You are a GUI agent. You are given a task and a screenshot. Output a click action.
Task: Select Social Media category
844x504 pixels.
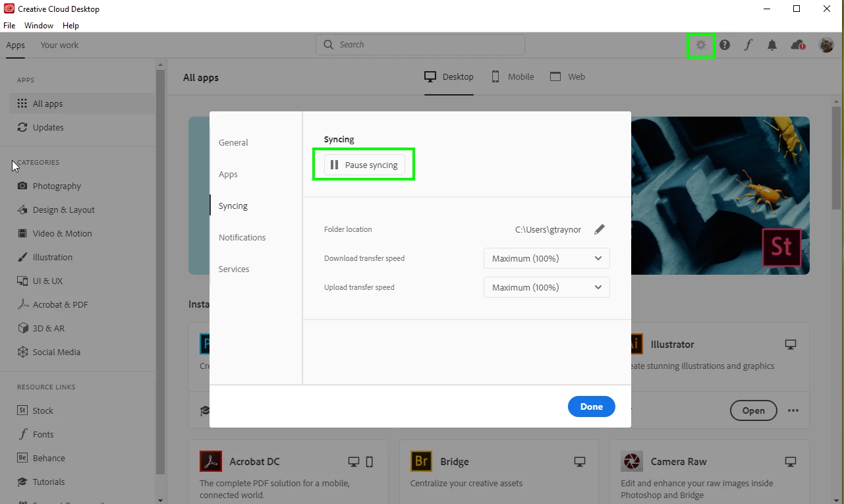49,352
